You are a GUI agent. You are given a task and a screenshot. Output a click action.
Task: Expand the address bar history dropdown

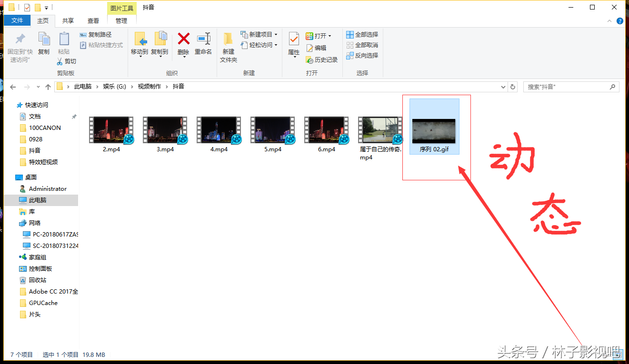tap(504, 87)
